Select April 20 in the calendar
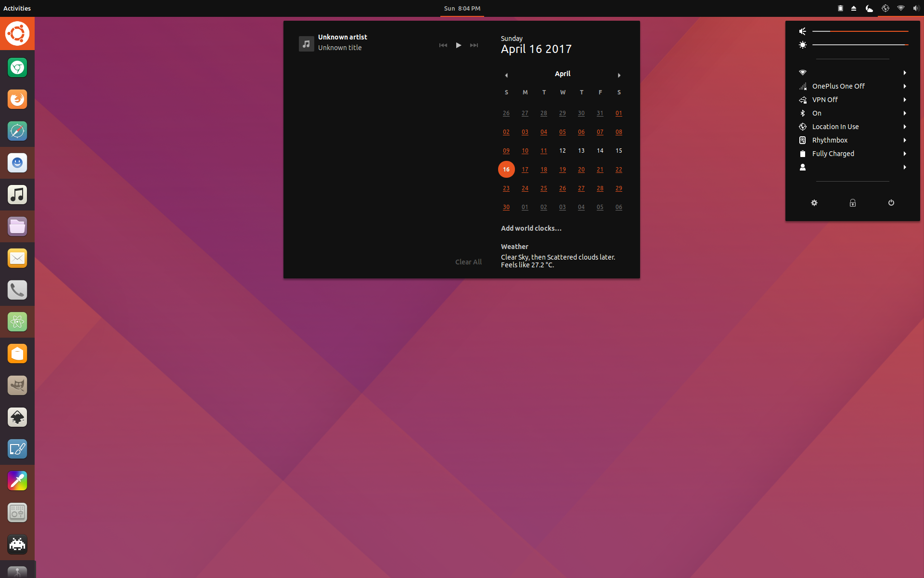 [581, 170]
